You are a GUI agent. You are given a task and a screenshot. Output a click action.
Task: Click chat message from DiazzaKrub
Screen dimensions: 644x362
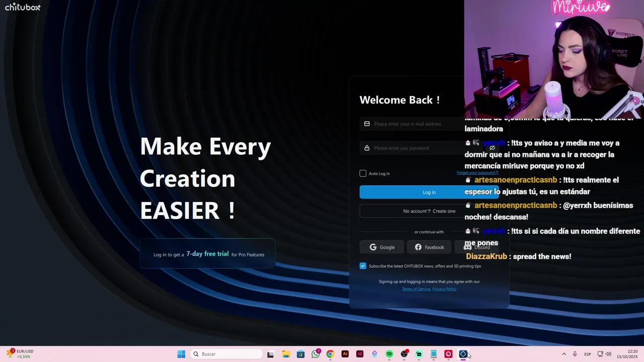[x=519, y=256]
